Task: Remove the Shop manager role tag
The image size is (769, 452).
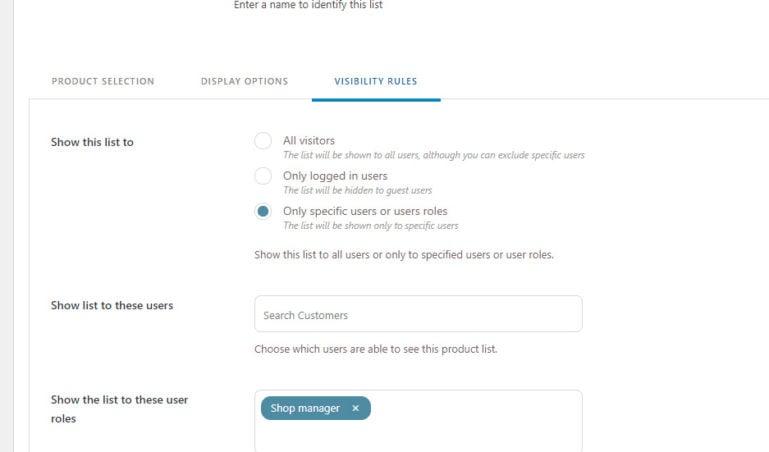Action: [x=356, y=408]
